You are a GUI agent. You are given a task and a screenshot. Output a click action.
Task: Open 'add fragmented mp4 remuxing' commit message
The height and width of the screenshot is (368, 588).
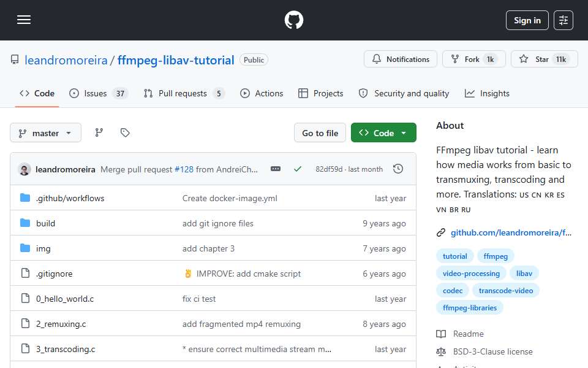coord(241,324)
